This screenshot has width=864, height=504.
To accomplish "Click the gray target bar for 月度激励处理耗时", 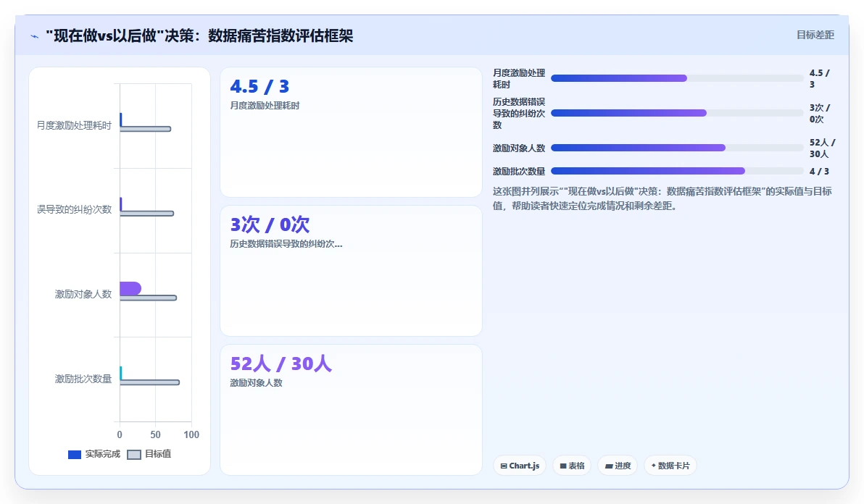I will coord(146,129).
